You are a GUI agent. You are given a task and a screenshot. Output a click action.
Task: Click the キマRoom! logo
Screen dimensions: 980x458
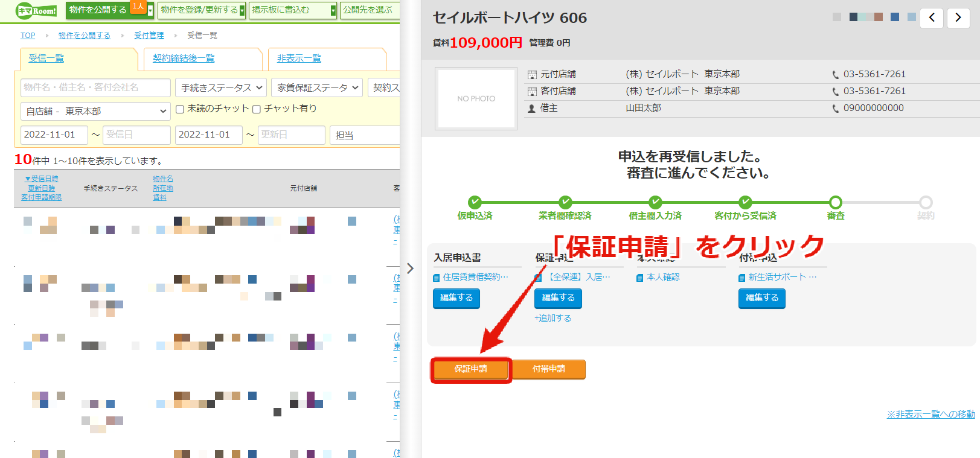[36, 10]
